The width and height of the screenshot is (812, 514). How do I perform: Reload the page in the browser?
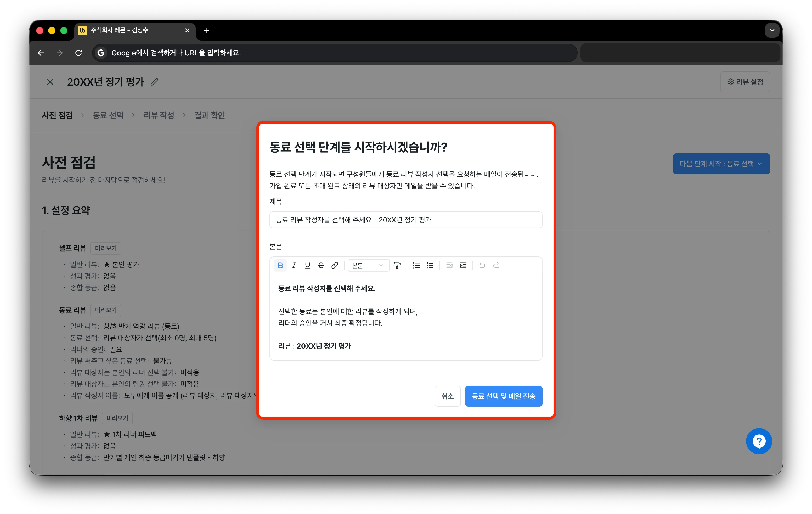tap(78, 53)
